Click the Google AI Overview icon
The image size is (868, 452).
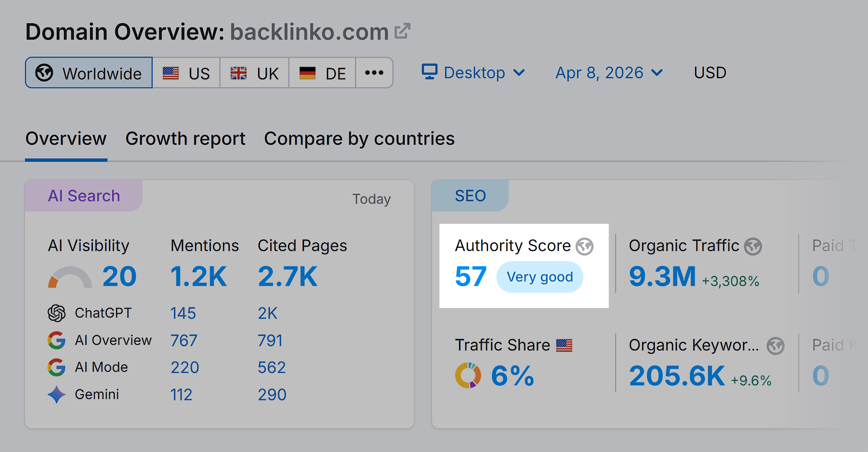(56, 340)
